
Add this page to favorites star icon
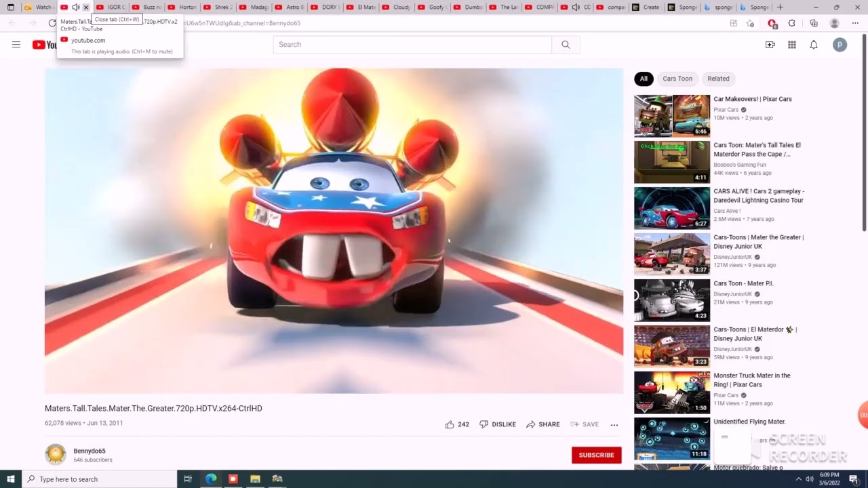[x=750, y=23]
